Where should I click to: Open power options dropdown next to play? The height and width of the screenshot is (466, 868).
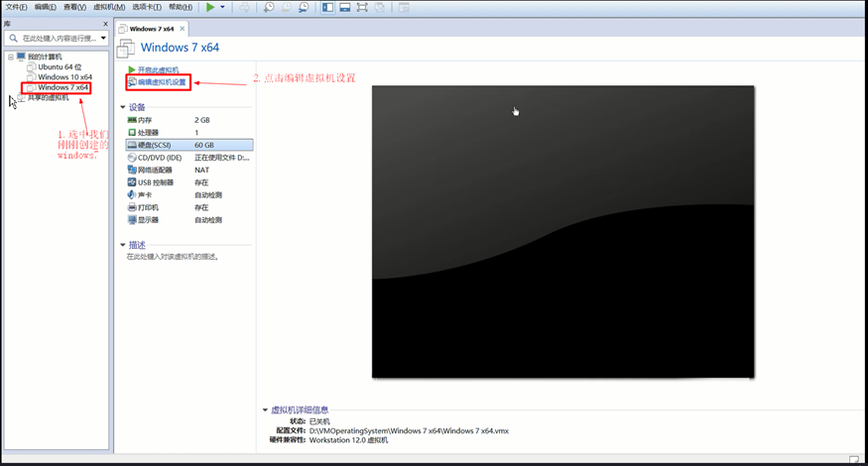pos(222,7)
